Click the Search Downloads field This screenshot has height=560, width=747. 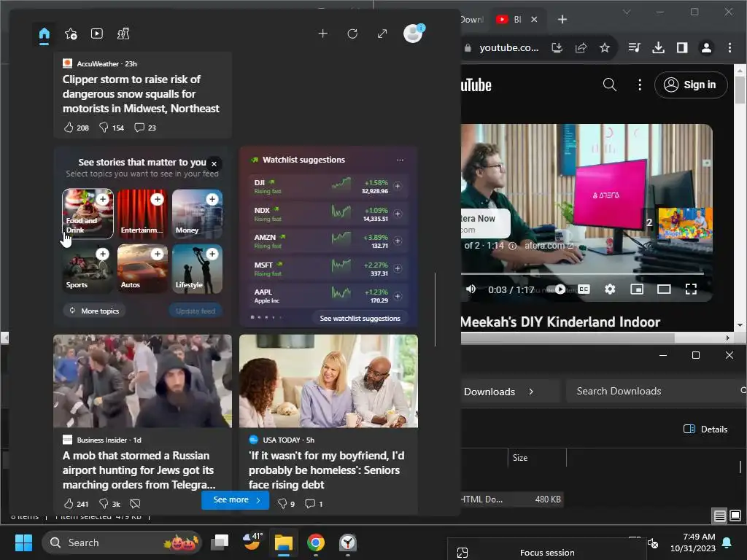(x=657, y=392)
